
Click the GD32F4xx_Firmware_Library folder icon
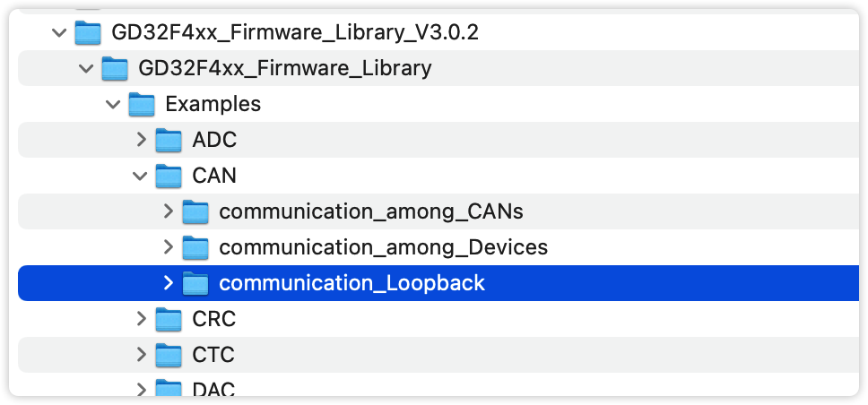point(115,68)
